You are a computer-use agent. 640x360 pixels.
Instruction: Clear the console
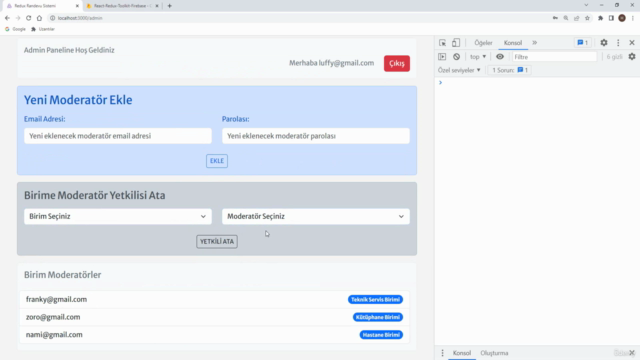(x=456, y=57)
